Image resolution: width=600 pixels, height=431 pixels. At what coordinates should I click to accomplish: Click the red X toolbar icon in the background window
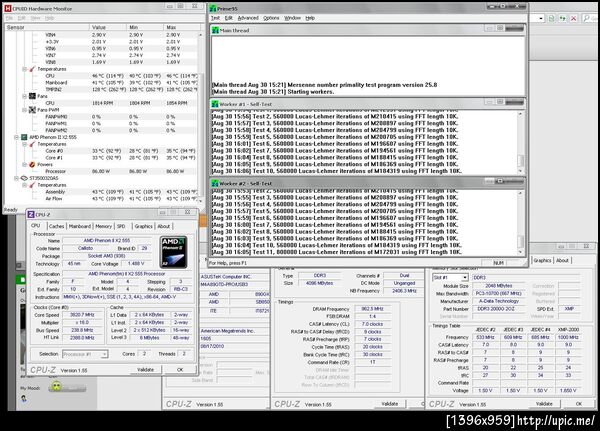pos(573,18)
